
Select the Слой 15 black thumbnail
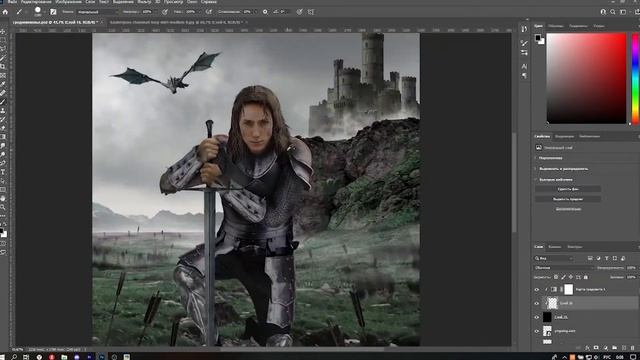[547, 317]
